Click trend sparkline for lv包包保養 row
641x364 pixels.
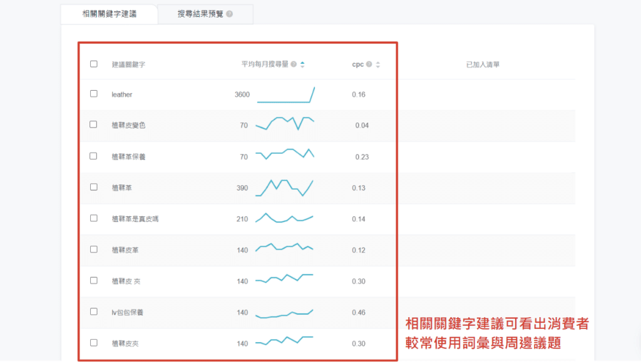[285, 313]
